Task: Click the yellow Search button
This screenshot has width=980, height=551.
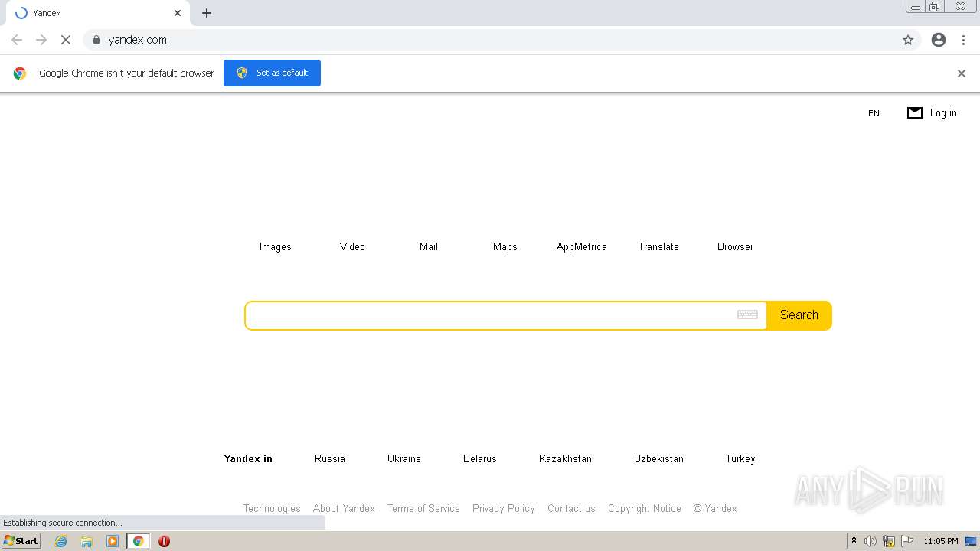Action: click(x=799, y=315)
